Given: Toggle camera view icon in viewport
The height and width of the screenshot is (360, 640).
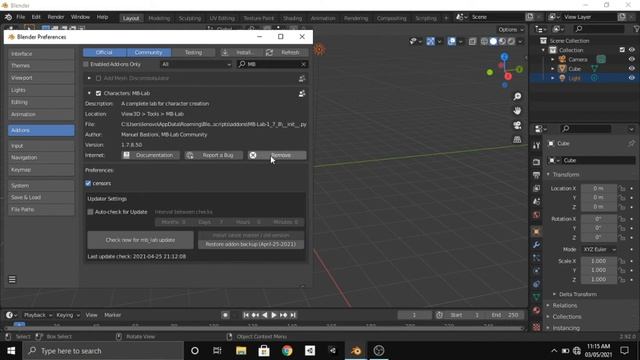Looking at the screenshot, I should (517, 125).
